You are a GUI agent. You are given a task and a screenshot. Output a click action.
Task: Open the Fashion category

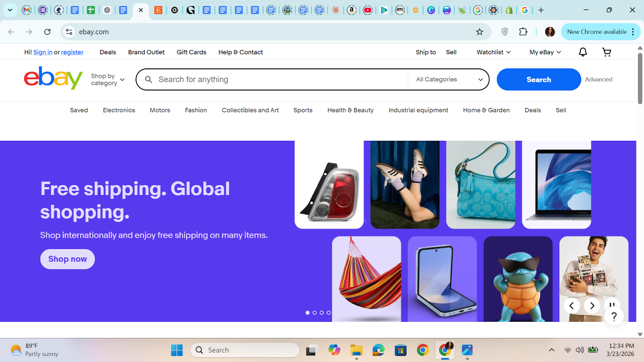pos(196,110)
